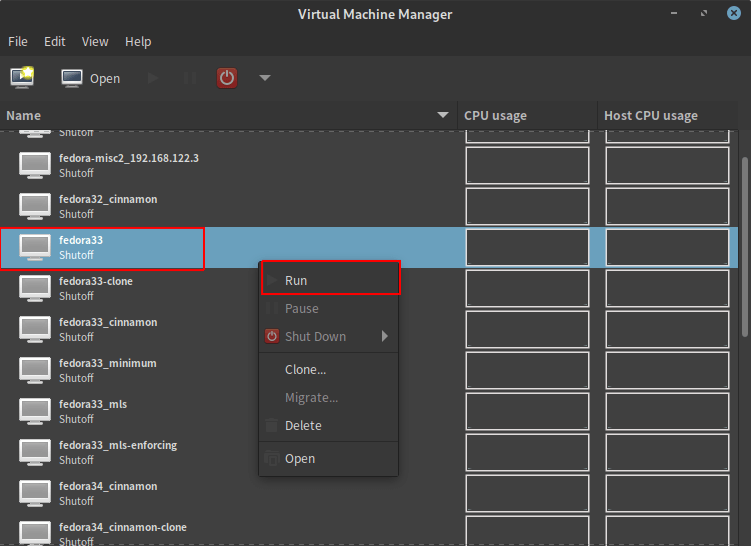751x546 pixels.
Task: Sort by the CPU usage column header
Action: click(527, 115)
